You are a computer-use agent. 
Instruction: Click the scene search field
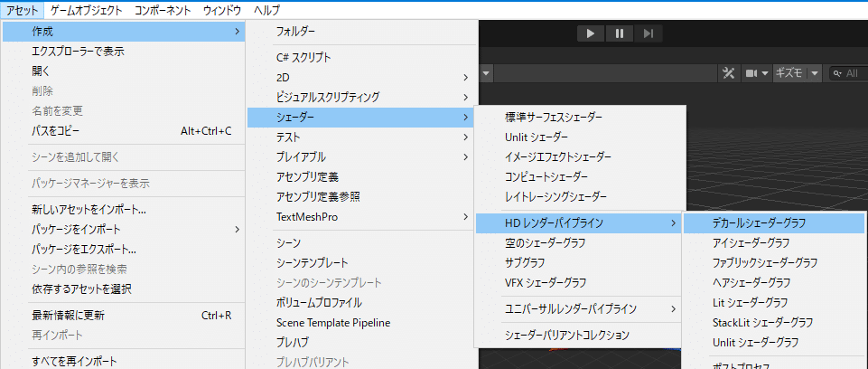point(848,73)
